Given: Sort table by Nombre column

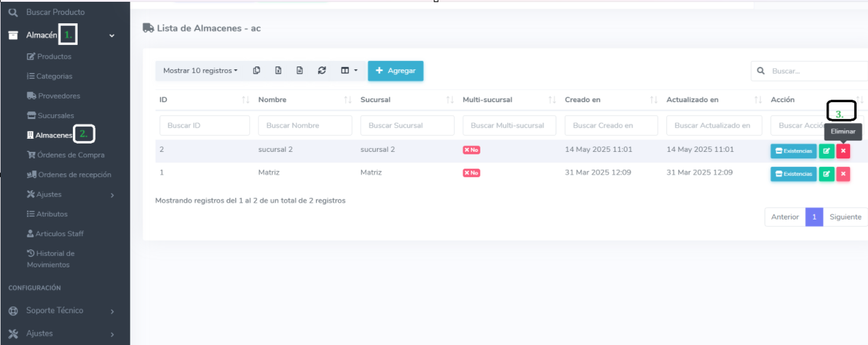Looking at the screenshot, I should (x=305, y=100).
